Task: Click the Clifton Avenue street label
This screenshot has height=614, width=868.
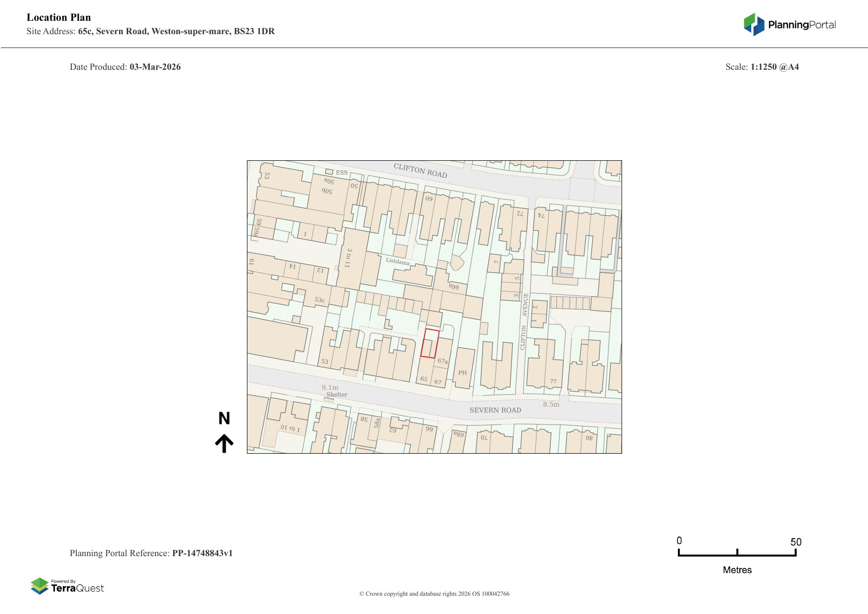Action: click(524, 322)
